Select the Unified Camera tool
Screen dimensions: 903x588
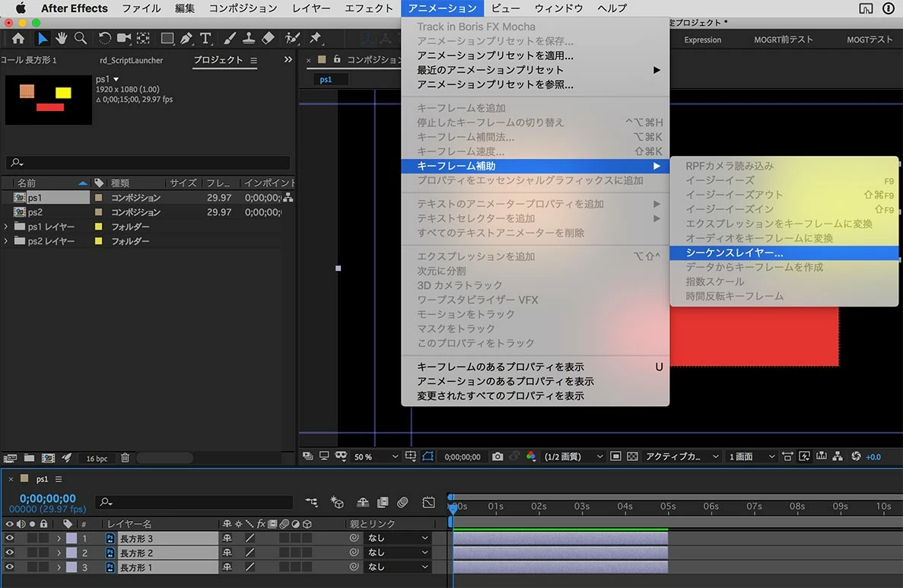pos(123,38)
